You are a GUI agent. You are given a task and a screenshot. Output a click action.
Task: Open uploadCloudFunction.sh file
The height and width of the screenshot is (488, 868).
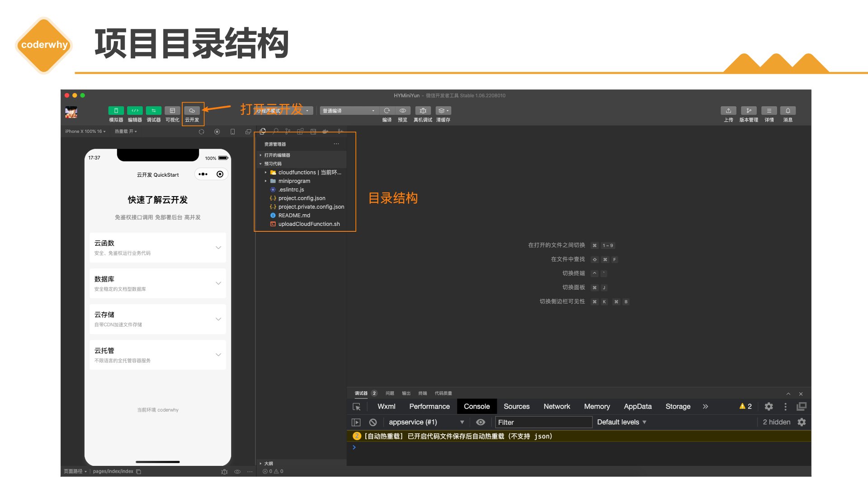(302, 224)
